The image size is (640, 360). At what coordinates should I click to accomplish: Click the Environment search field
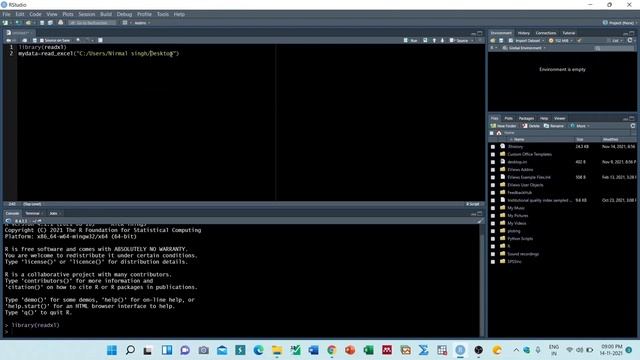tap(614, 48)
